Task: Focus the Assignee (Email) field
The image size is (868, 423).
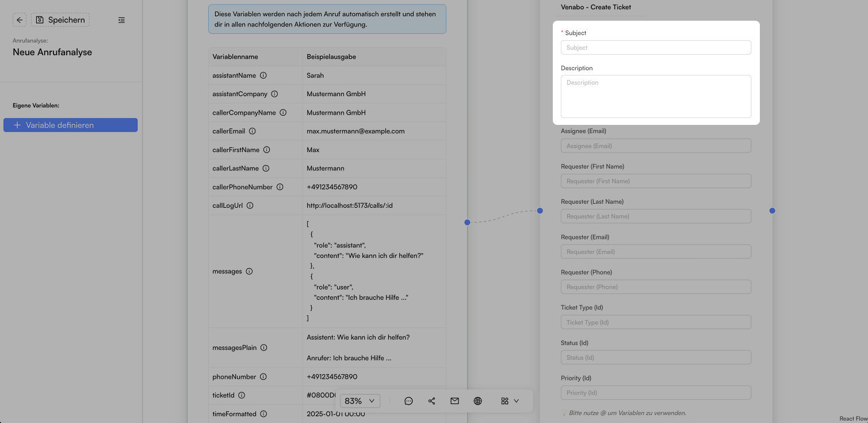Action: tap(656, 146)
